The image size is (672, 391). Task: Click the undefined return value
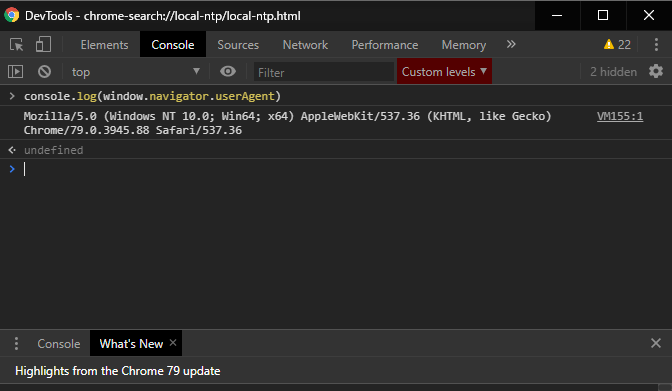pos(54,150)
